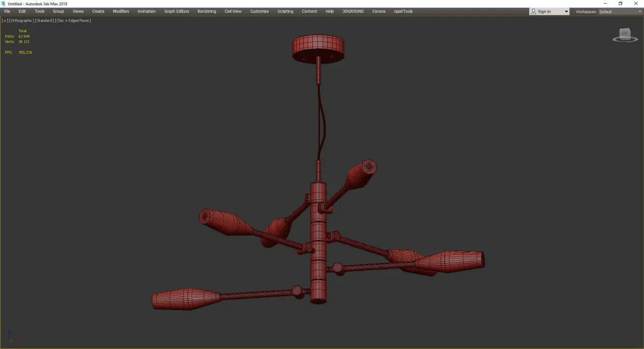Open the File menu
This screenshot has width=644, height=349.
pyautogui.click(x=7, y=11)
